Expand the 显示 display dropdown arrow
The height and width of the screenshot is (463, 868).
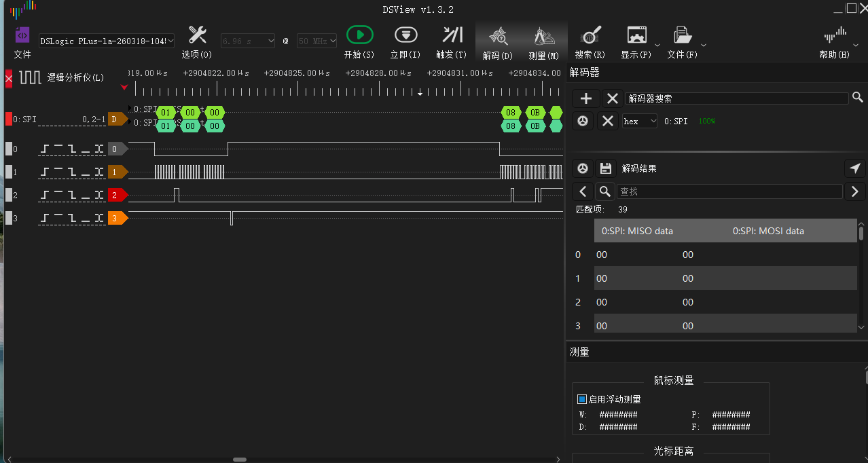pyautogui.click(x=658, y=45)
